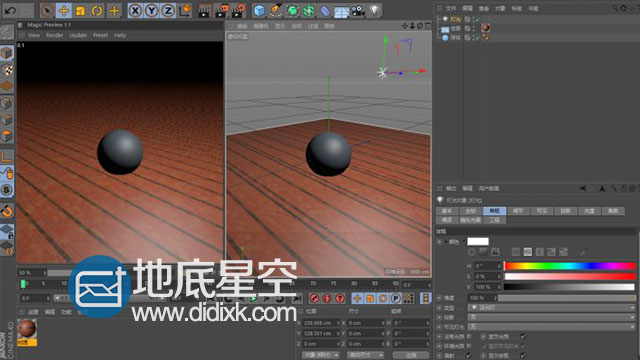Toggle the 显示修剪 checkbox
The image size is (640, 360).
522,355
